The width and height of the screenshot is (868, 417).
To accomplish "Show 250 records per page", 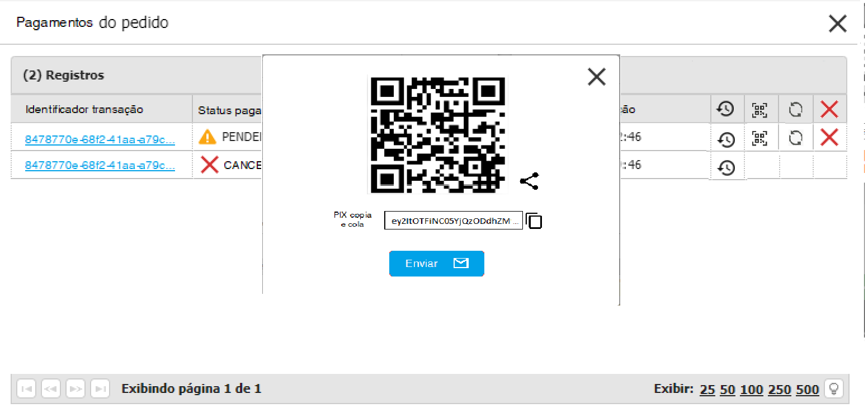I will pyautogui.click(x=780, y=390).
